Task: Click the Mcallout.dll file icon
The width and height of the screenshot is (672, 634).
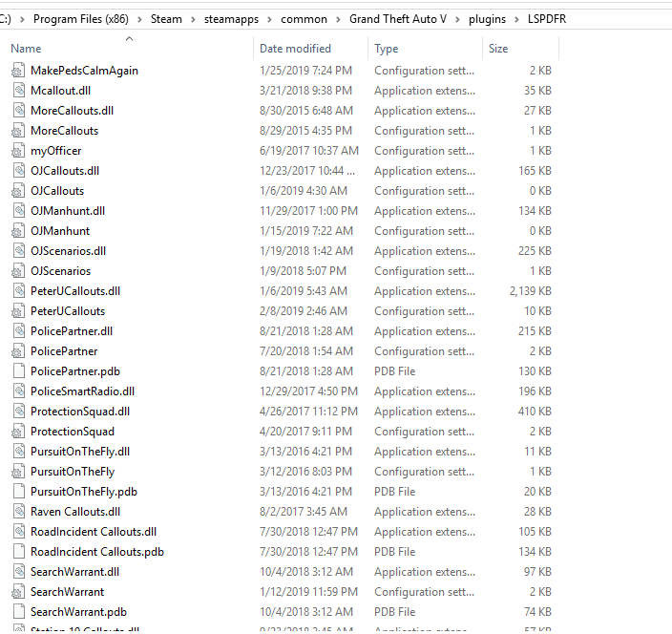Action: (18, 91)
